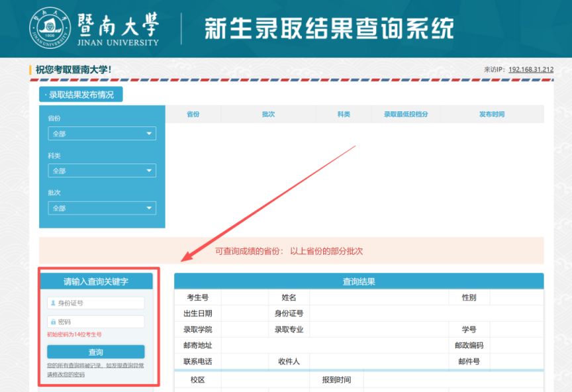Screen dimensions: 572x392
Task: Expand the 科类 dropdown in the blue filter panel
Action: click(102, 171)
